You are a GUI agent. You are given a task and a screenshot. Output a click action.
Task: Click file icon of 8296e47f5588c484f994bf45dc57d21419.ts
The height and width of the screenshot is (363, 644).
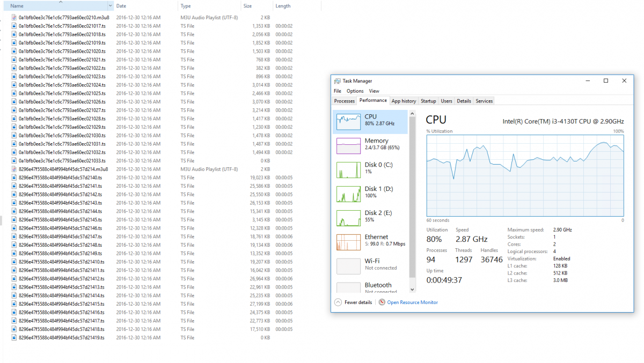tap(14, 338)
